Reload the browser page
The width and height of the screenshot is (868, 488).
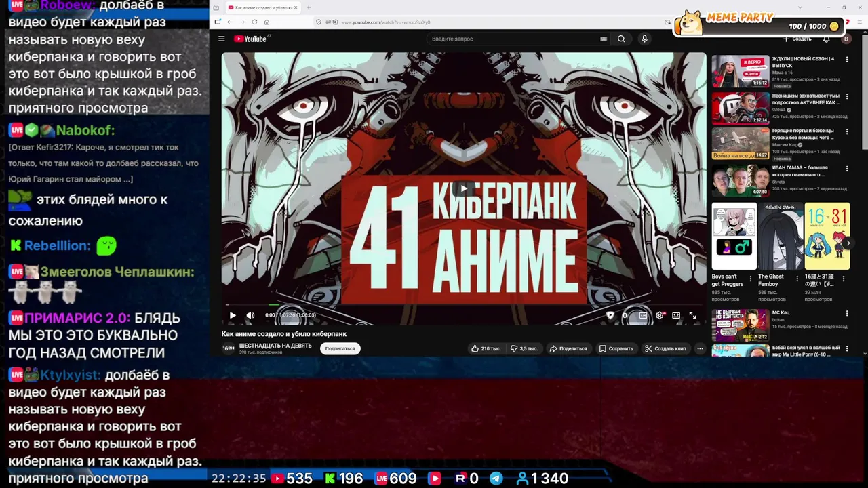coord(254,22)
